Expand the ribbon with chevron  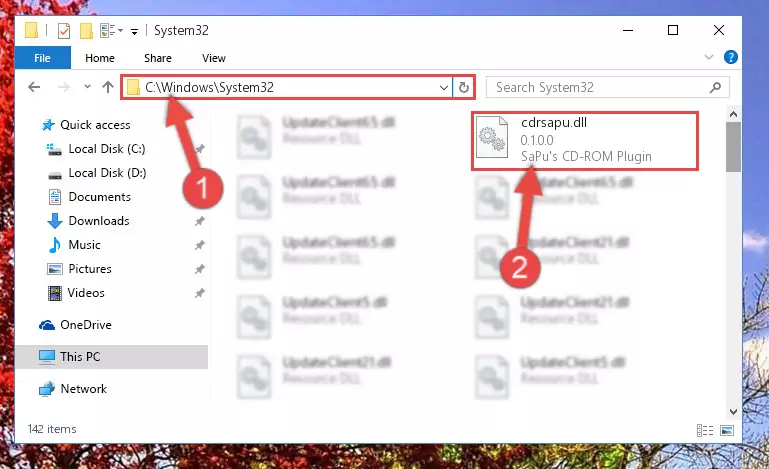[709, 57]
